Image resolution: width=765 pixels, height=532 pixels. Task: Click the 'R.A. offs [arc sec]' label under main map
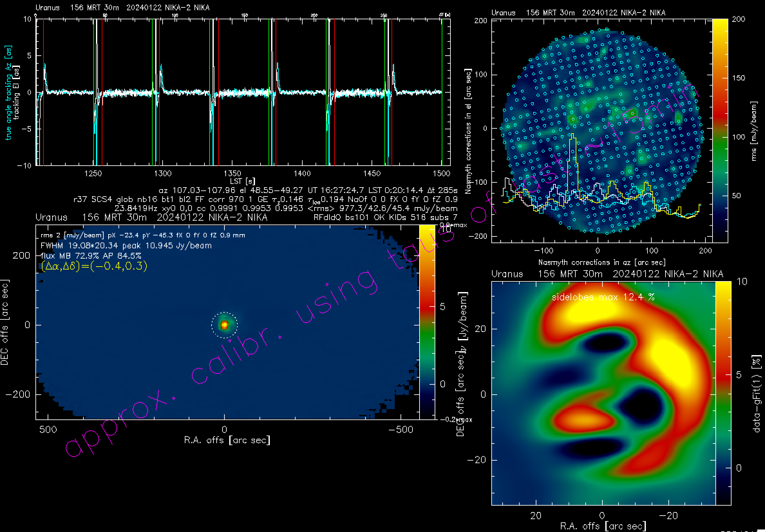point(227,440)
